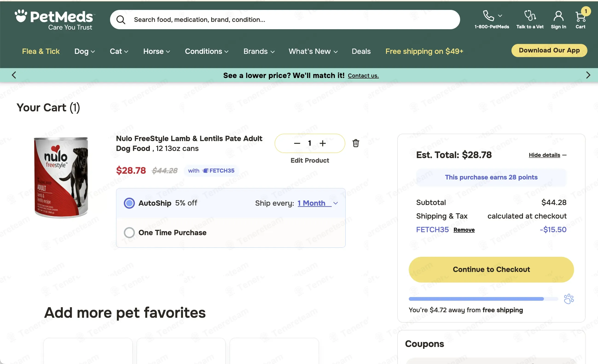Open the Ship every 1 Month dropdown

318,203
